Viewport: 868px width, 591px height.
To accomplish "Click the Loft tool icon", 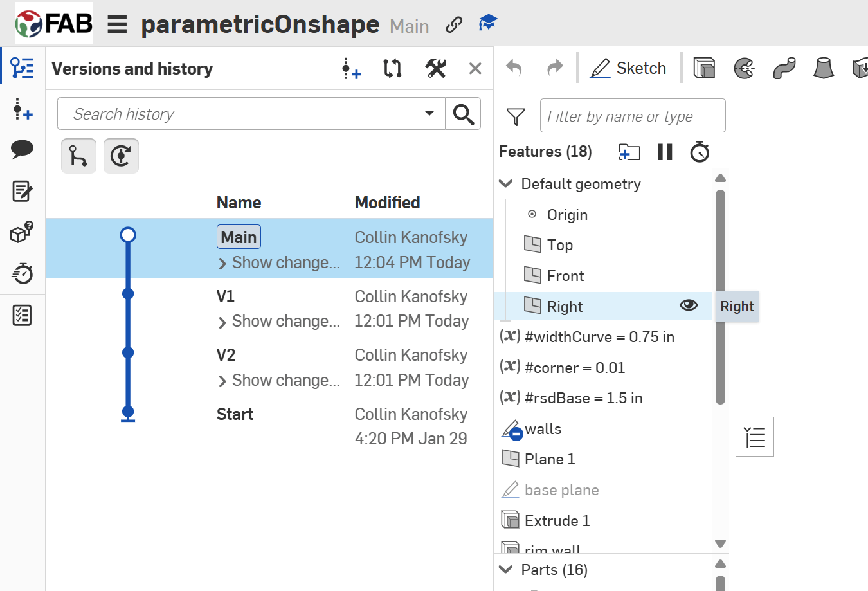I will click(x=824, y=68).
